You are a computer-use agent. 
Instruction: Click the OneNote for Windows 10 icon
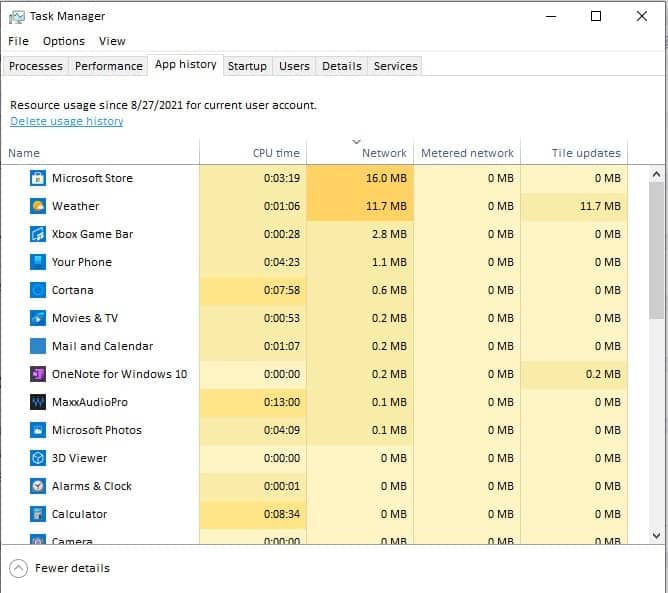[x=38, y=374]
